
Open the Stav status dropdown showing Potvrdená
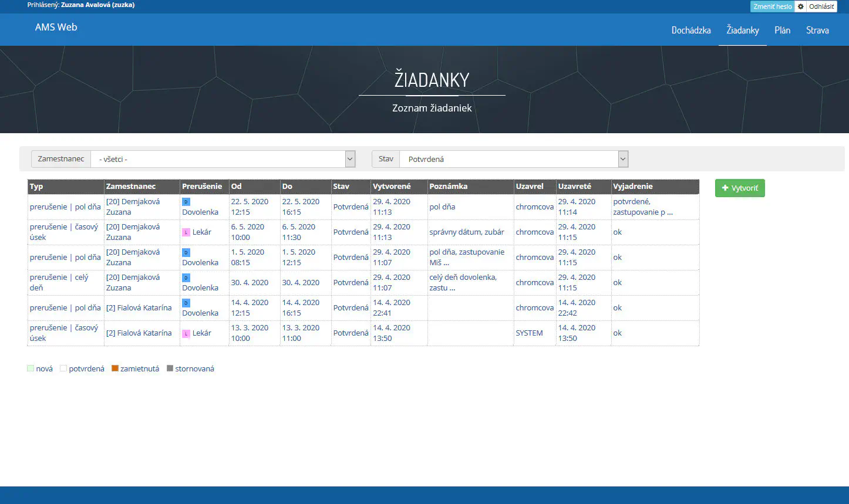514,159
